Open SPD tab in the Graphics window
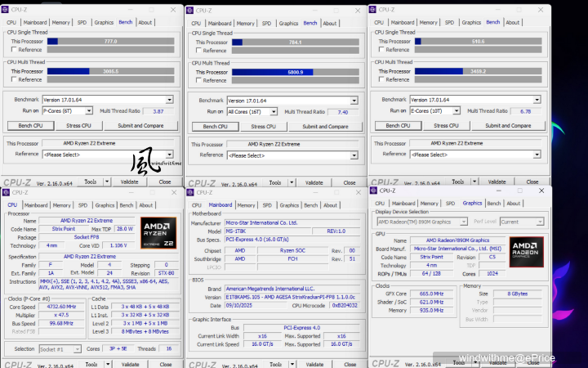 (449, 204)
